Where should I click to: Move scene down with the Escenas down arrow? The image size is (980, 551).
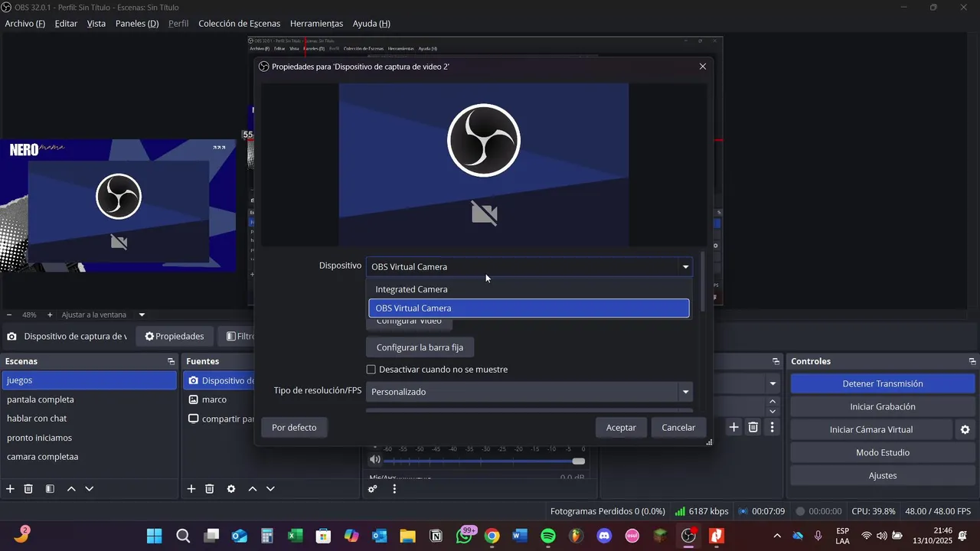click(x=90, y=489)
